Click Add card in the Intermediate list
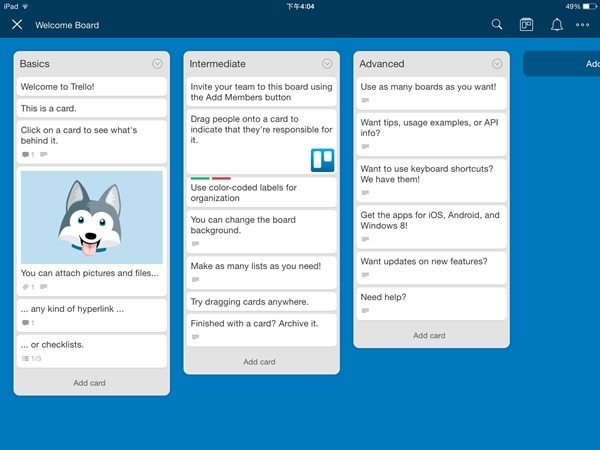The width and height of the screenshot is (600, 450). [x=259, y=362]
